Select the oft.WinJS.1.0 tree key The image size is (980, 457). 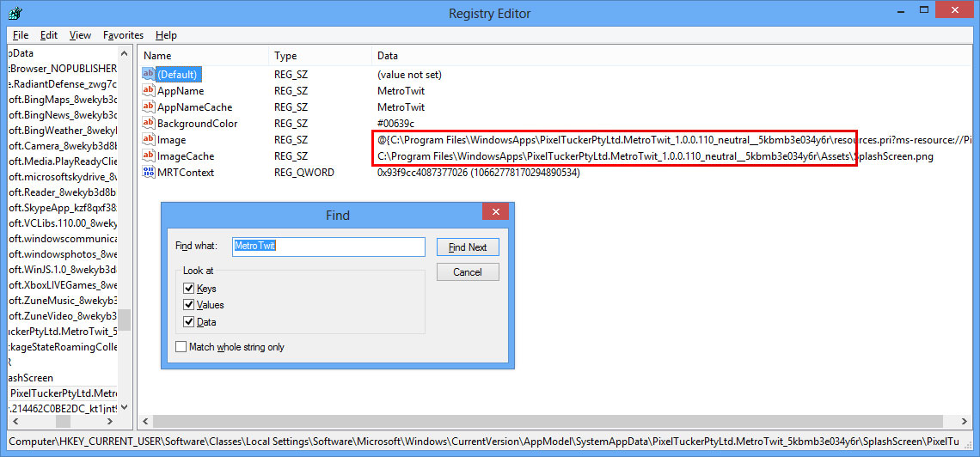click(x=64, y=269)
